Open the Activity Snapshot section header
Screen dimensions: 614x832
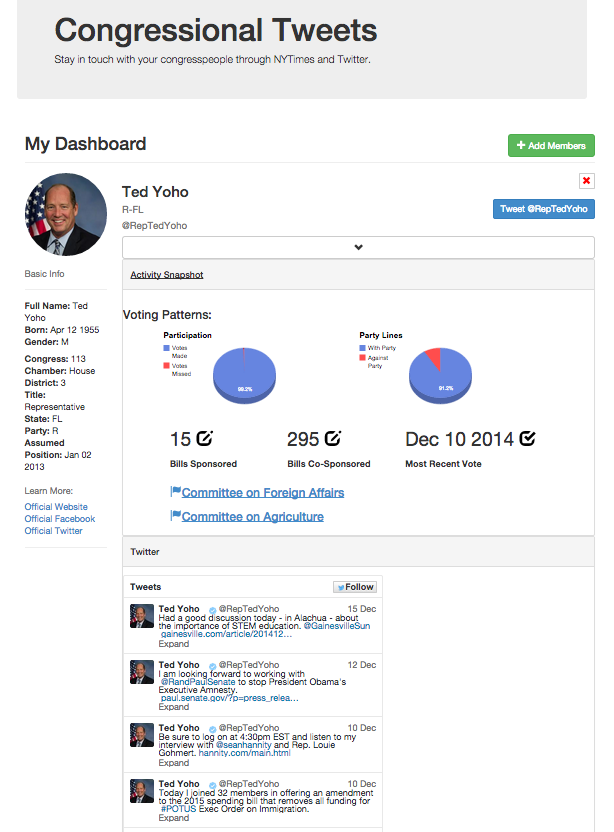point(167,275)
